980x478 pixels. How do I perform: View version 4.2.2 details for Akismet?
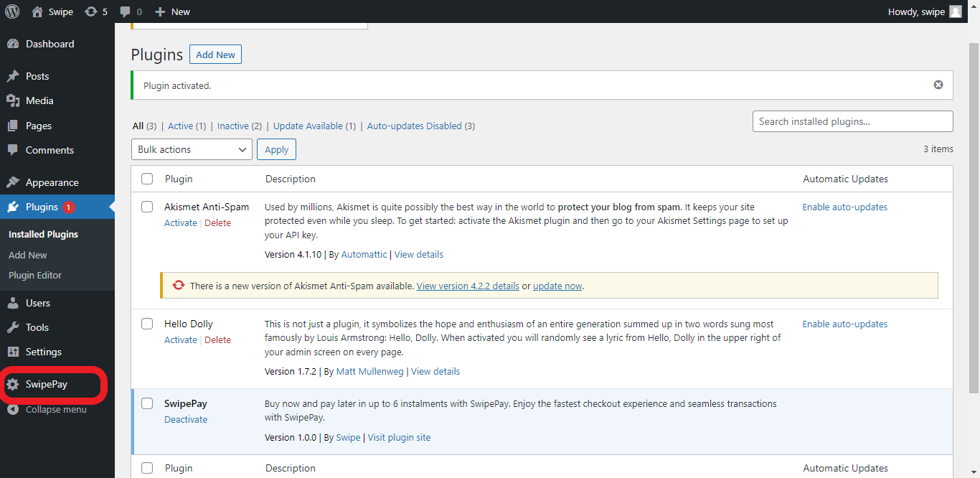point(468,286)
